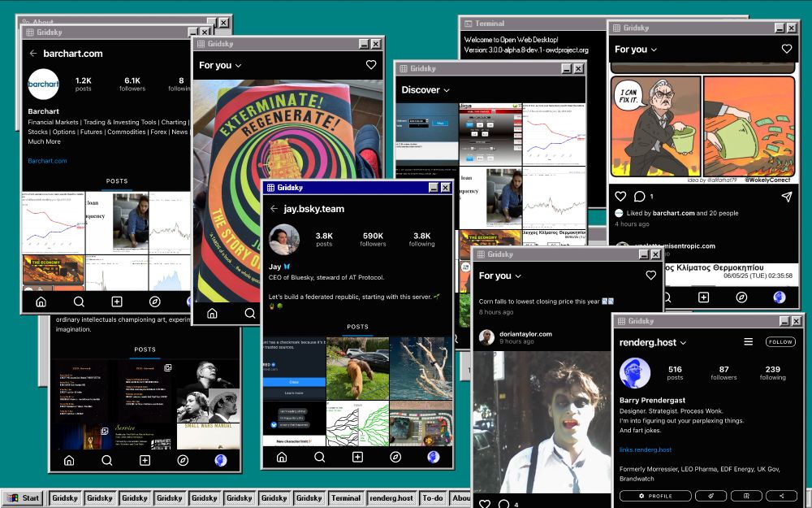812x508 pixels.
Task: Open compass explore in barchart.com window
Action: coord(155,302)
